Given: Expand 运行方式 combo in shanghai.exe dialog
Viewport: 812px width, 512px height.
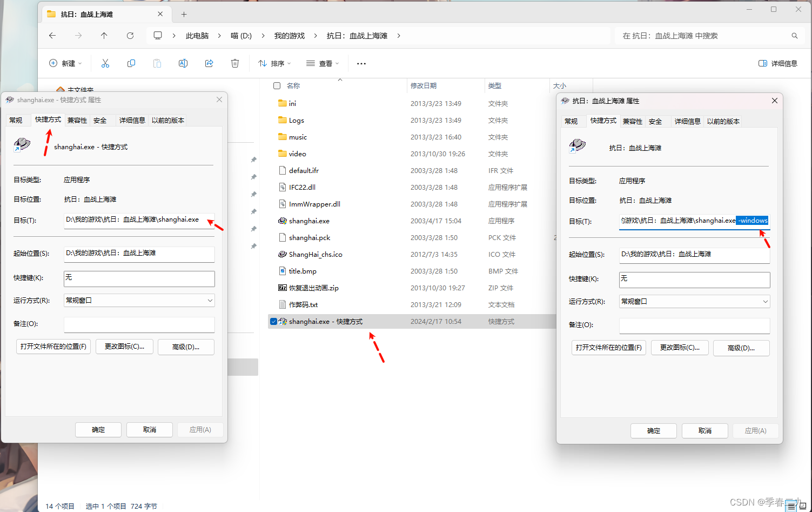Looking at the screenshot, I should tap(210, 300).
